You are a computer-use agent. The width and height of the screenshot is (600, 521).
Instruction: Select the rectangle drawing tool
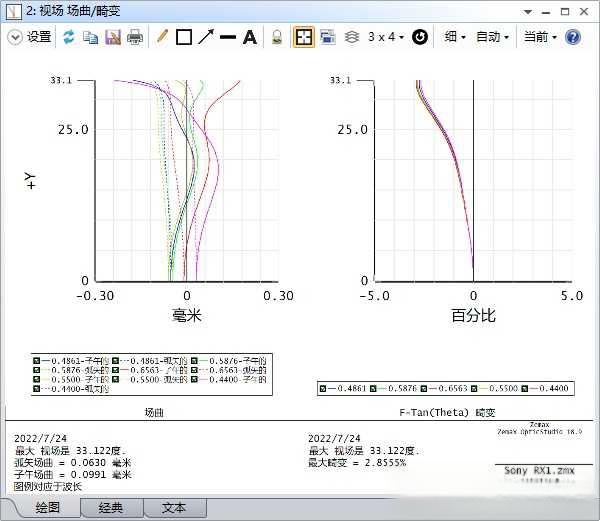point(184,37)
